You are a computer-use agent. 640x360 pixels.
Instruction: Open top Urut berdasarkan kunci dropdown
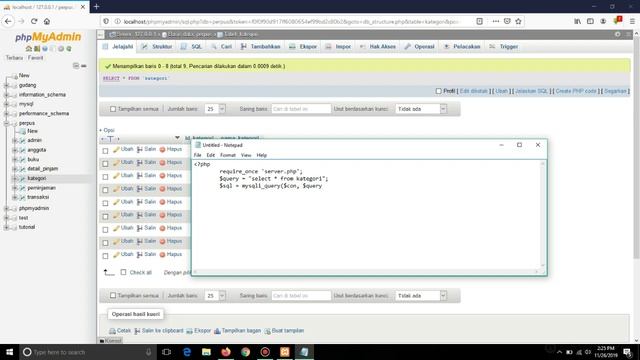421,109
